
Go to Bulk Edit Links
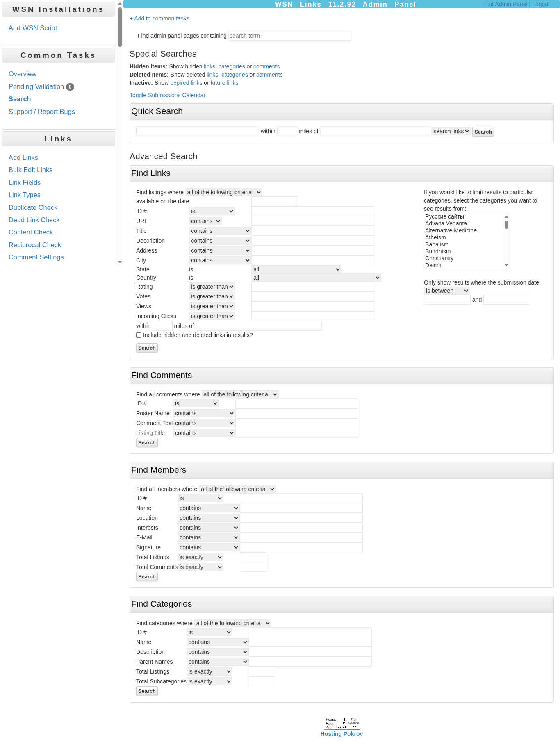30,170
